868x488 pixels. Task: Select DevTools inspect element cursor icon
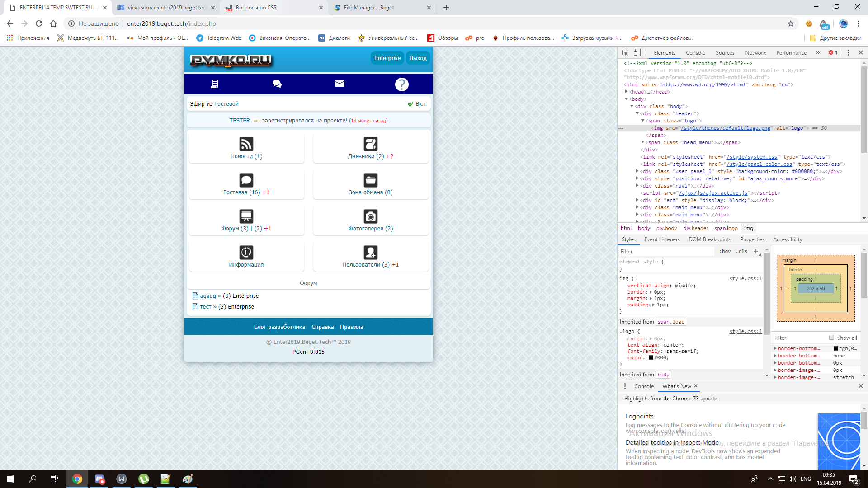625,53
